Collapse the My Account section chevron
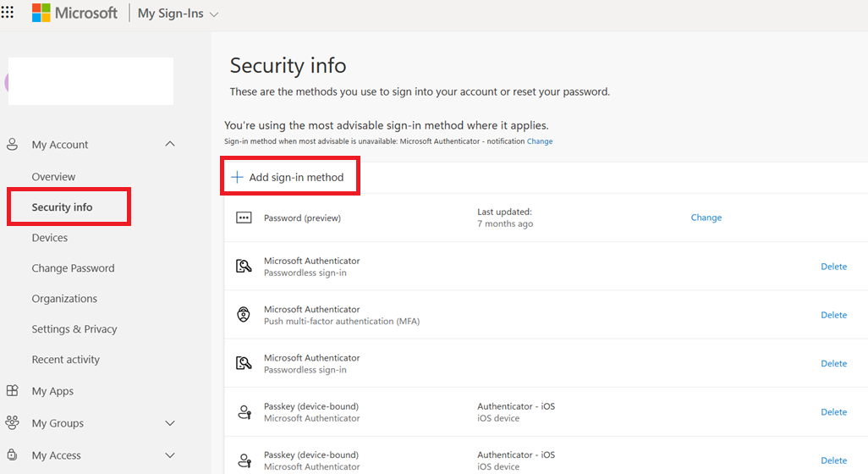The image size is (868, 474). [170, 145]
